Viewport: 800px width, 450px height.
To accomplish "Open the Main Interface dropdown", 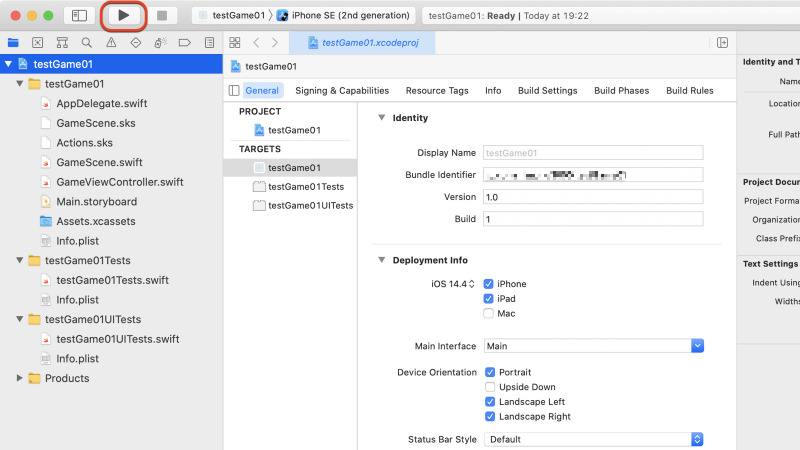I will pos(697,346).
